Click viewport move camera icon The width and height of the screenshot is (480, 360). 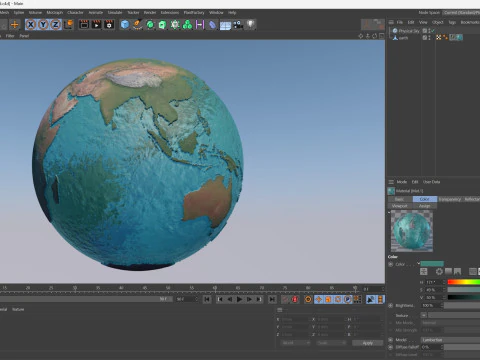coord(361,36)
